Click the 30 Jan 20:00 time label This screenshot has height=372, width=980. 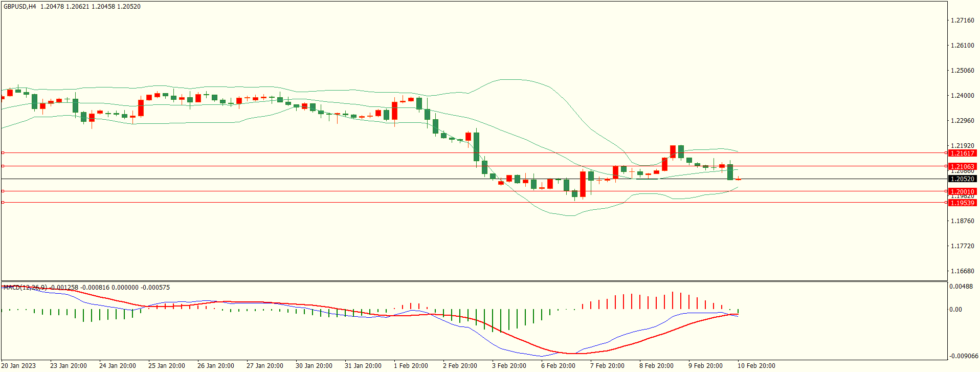tap(314, 365)
